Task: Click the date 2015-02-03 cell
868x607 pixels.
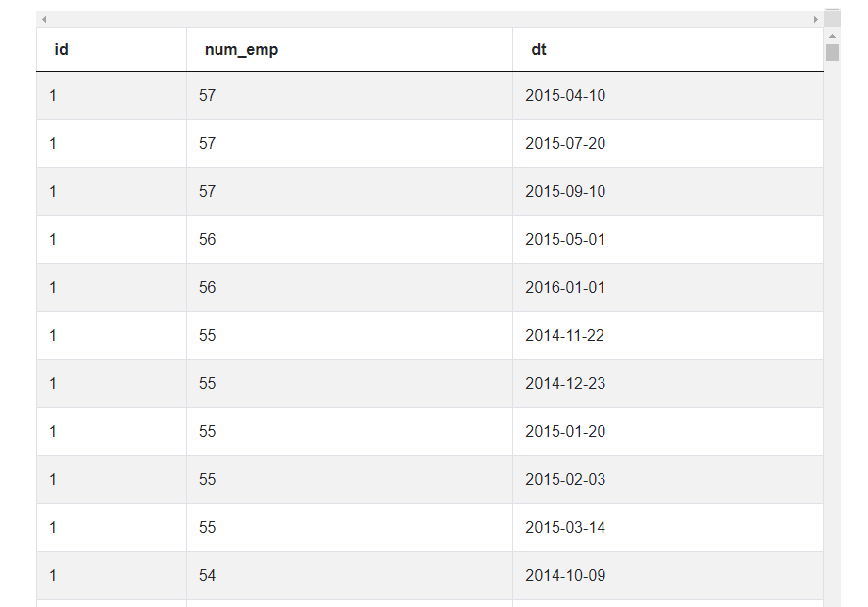Action: pos(565,480)
